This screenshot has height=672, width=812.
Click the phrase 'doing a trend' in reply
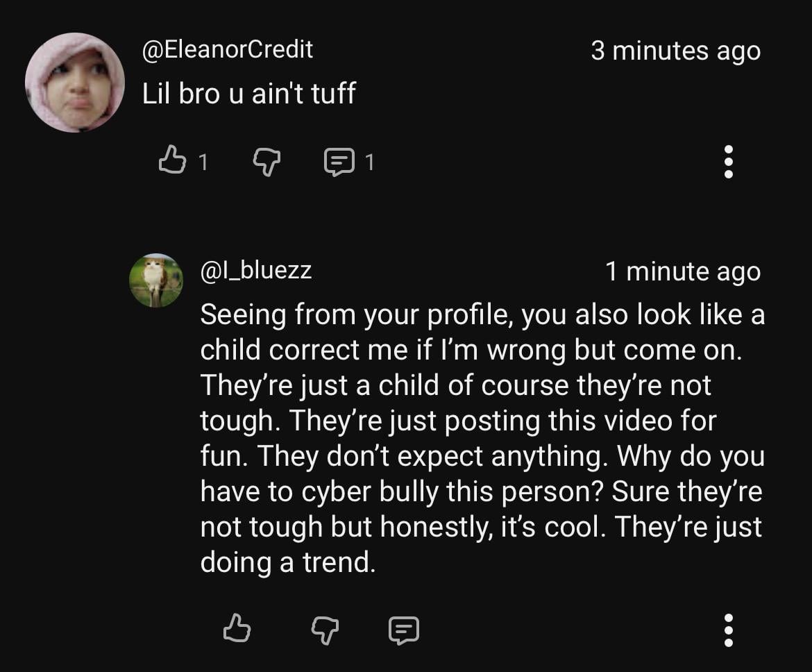point(287,562)
